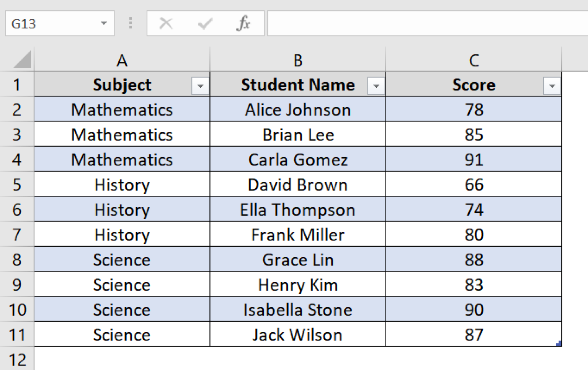Select the cell with score 91
The width and height of the screenshot is (588, 370).
[474, 160]
